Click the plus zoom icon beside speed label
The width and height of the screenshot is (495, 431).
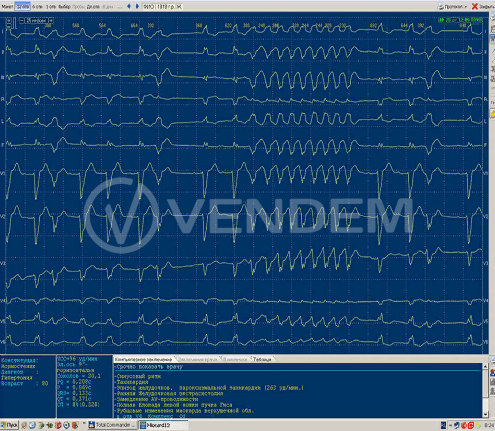(x=51, y=20)
